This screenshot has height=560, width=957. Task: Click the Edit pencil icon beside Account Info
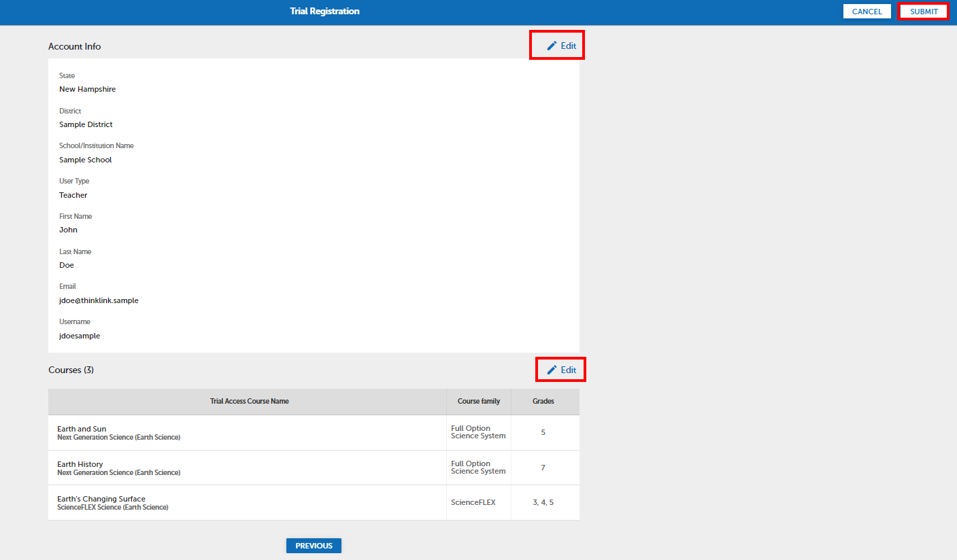click(551, 45)
